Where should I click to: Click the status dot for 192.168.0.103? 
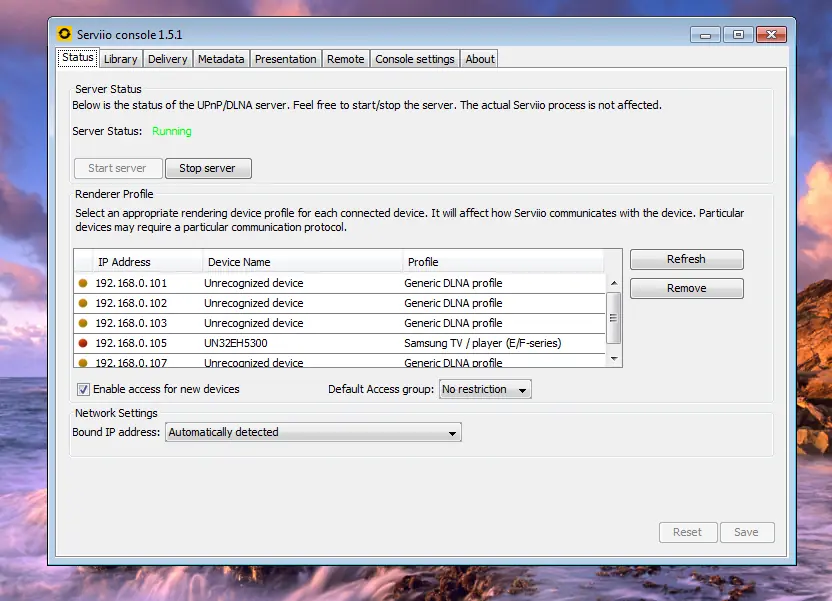click(83, 323)
